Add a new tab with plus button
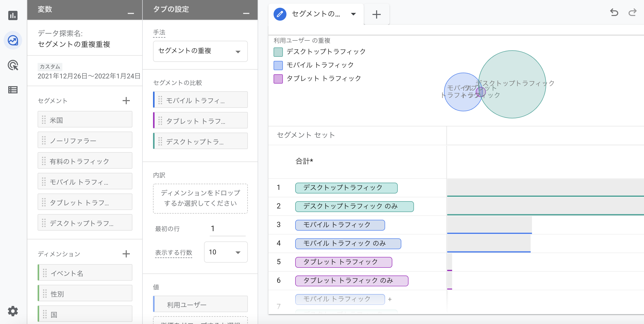The height and width of the screenshot is (324, 644). 376,14
